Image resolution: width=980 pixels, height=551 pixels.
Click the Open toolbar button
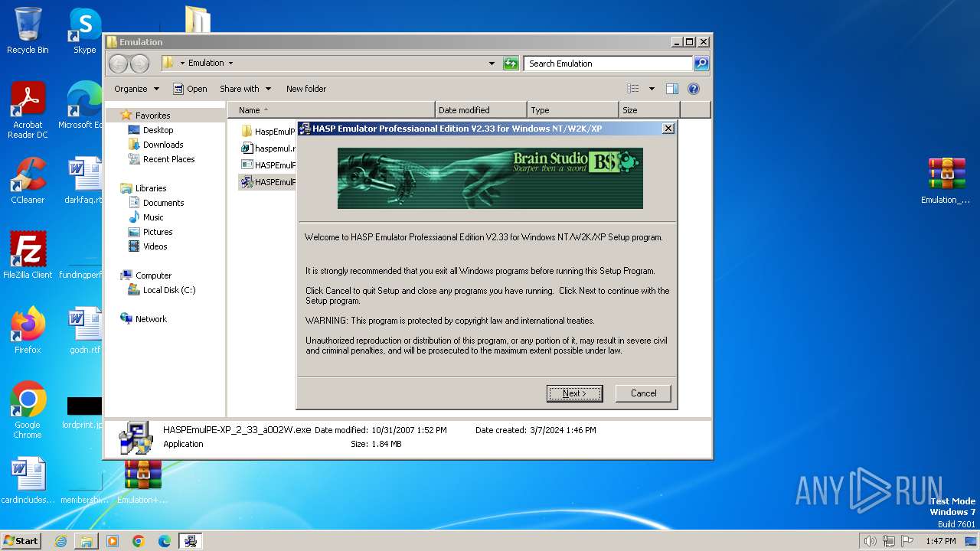coord(190,89)
